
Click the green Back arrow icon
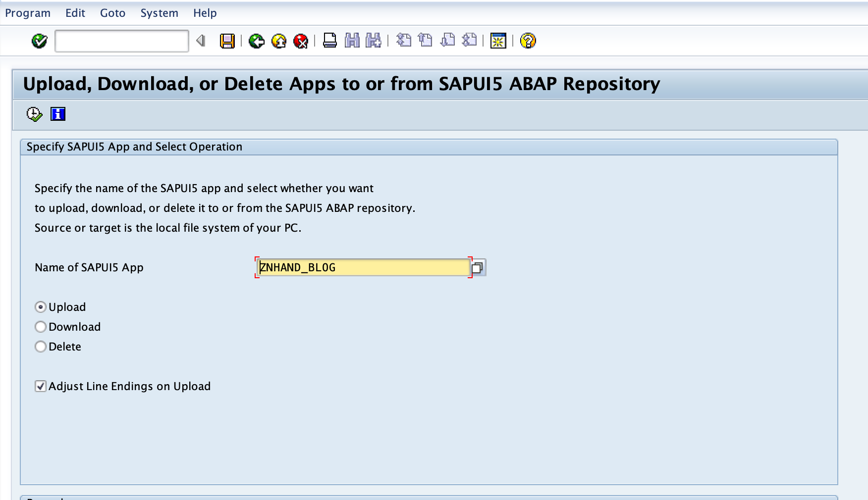point(257,41)
